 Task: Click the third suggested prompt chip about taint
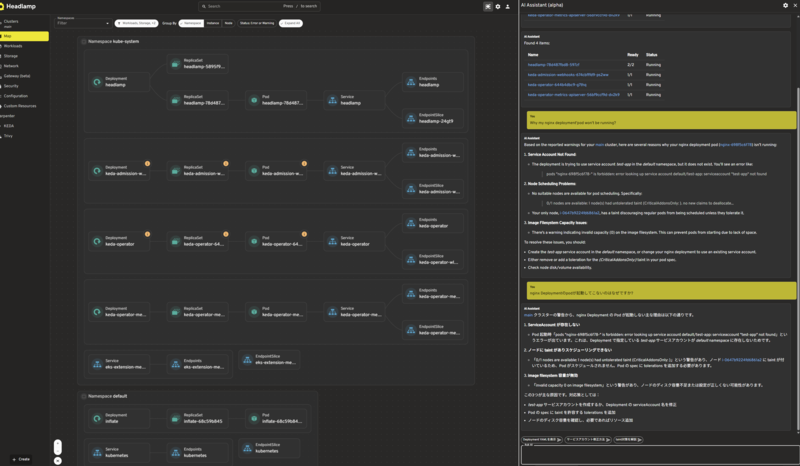628,439
